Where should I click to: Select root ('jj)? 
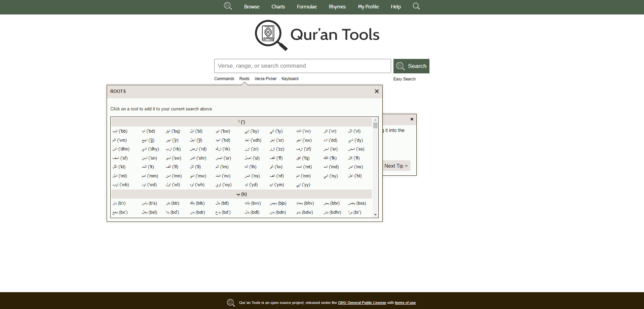pos(148,140)
